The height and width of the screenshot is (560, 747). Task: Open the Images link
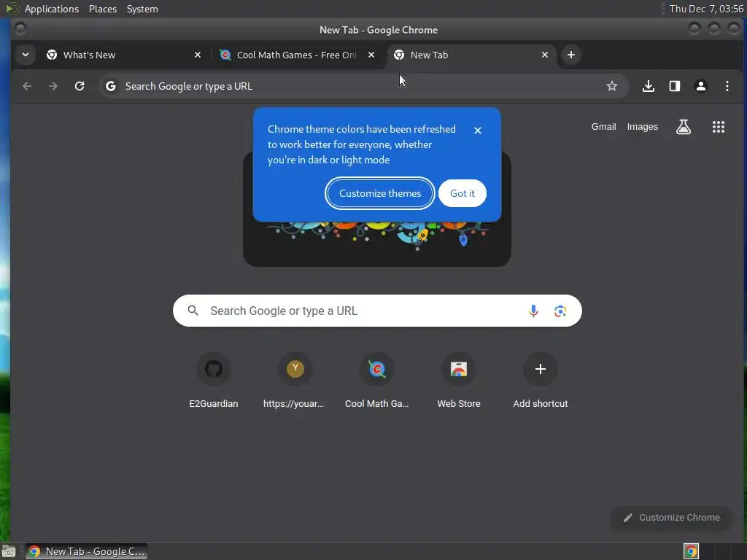(x=642, y=127)
